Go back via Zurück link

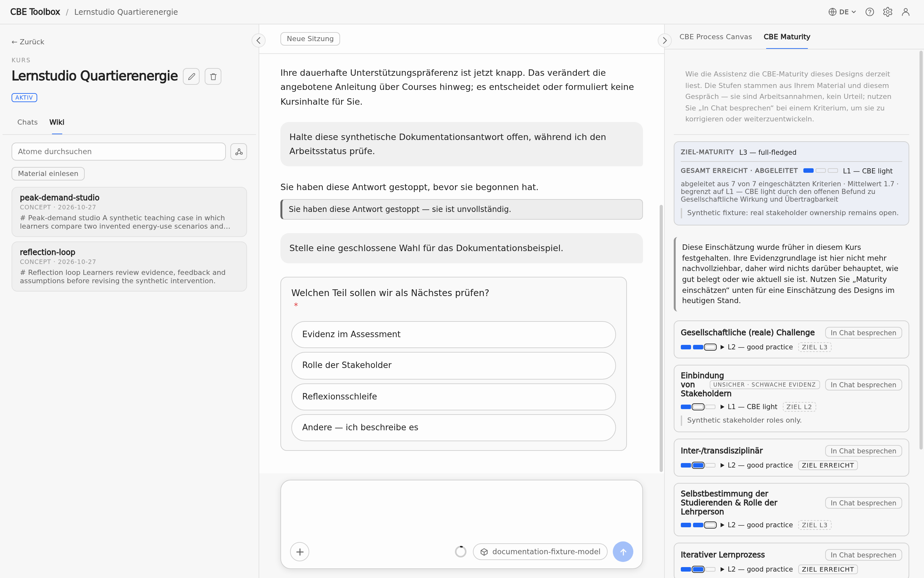point(28,42)
